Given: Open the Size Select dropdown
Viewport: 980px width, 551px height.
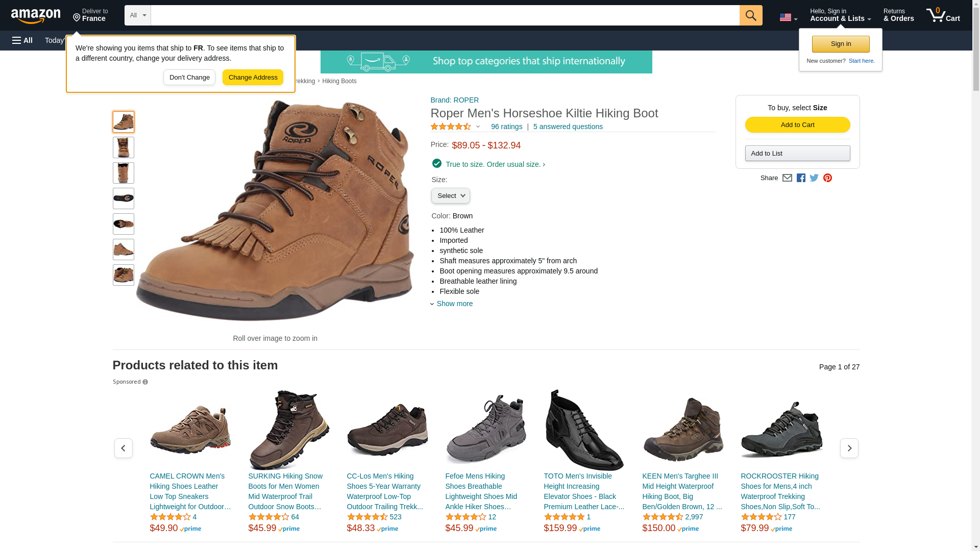Looking at the screenshot, I should point(450,196).
